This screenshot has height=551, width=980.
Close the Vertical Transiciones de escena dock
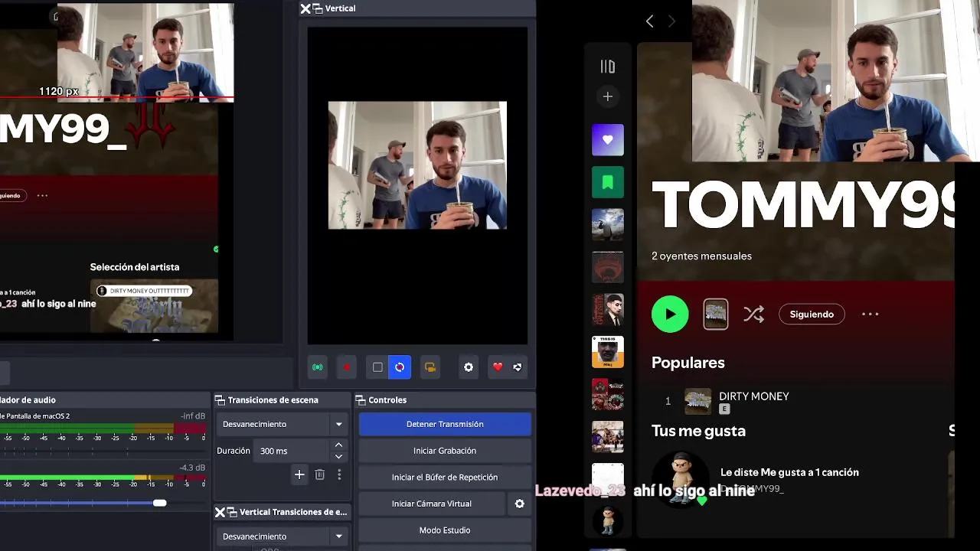(220, 512)
